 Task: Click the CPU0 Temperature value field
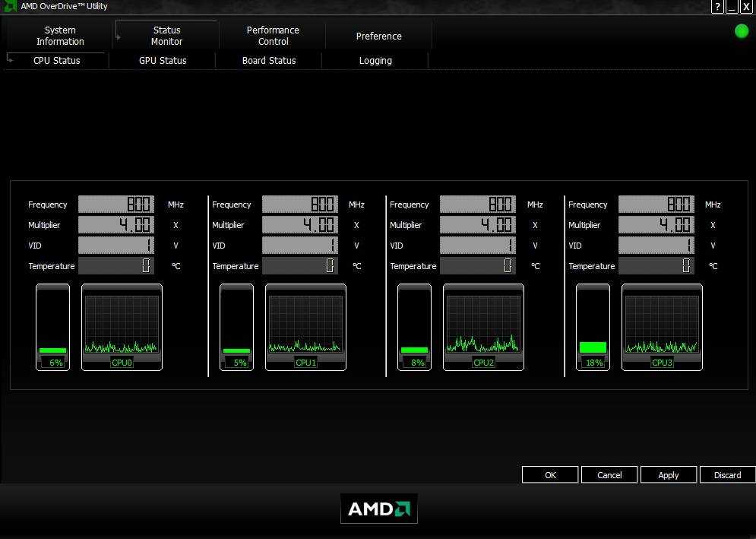coord(116,266)
